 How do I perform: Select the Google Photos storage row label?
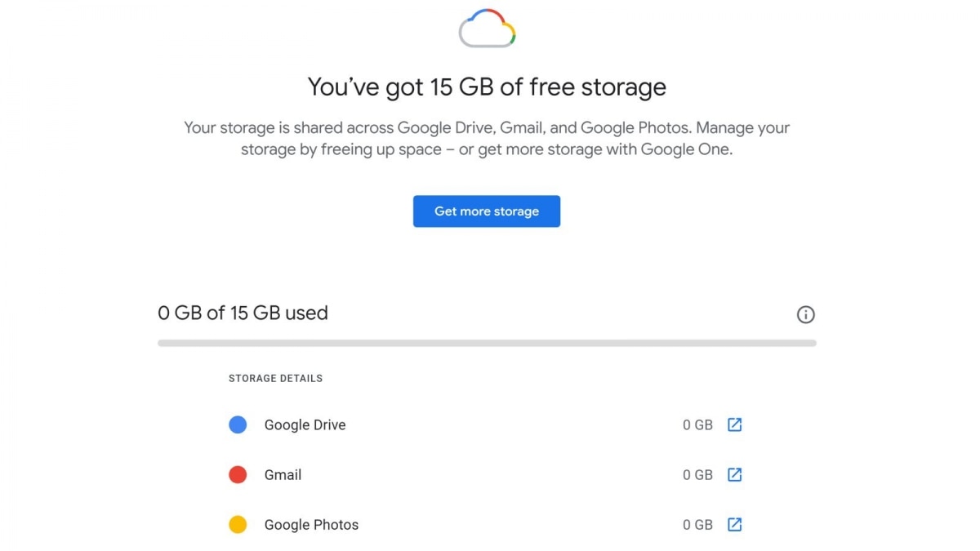[x=311, y=524]
